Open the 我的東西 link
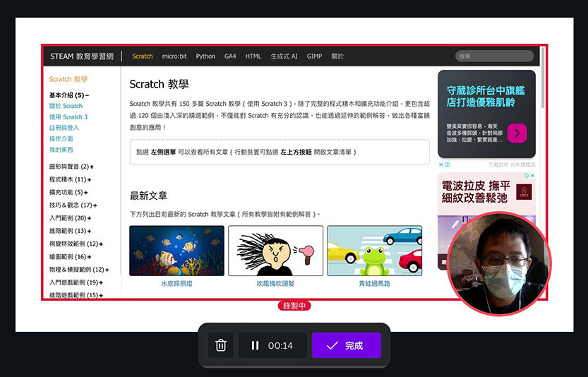Screen dimensions: 588x377 (61, 150)
